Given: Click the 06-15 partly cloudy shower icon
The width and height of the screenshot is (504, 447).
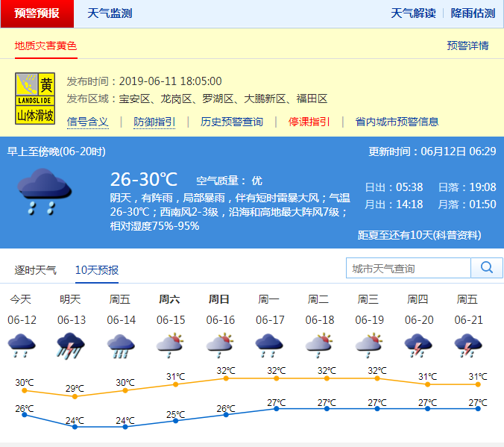Looking at the screenshot, I should point(170,346).
